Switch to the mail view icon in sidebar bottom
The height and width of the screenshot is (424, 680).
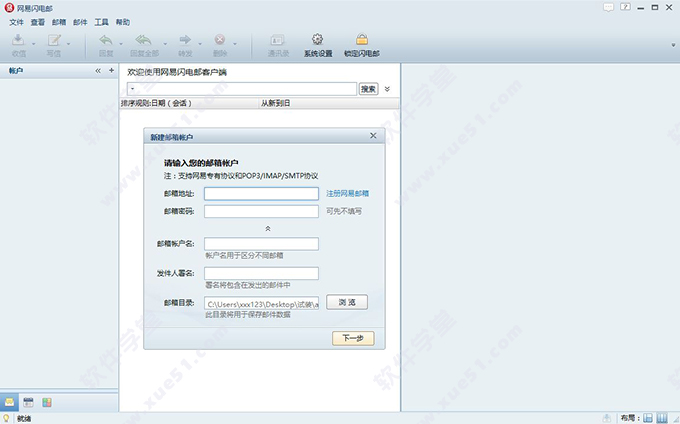point(9,402)
